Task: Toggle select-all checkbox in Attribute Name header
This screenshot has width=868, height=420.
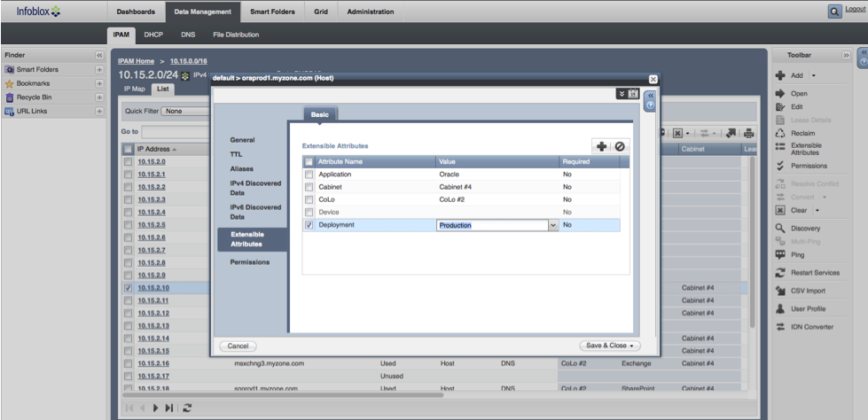Action: (309, 161)
